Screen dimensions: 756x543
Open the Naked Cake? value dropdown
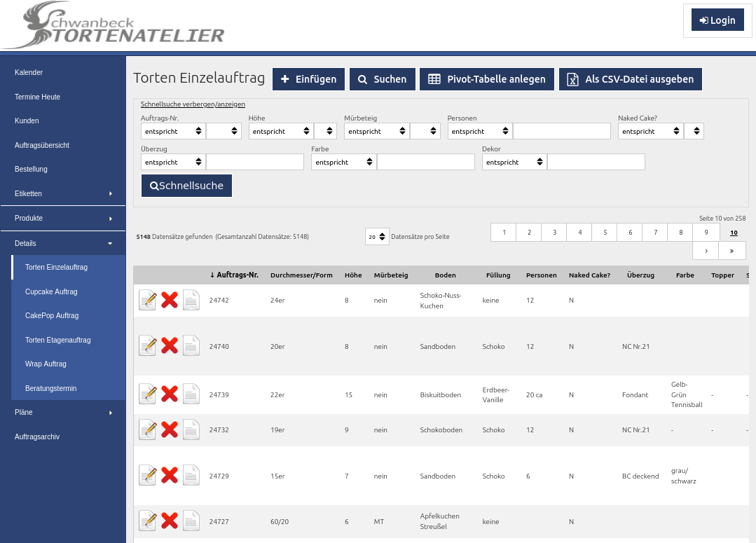(x=694, y=131)
